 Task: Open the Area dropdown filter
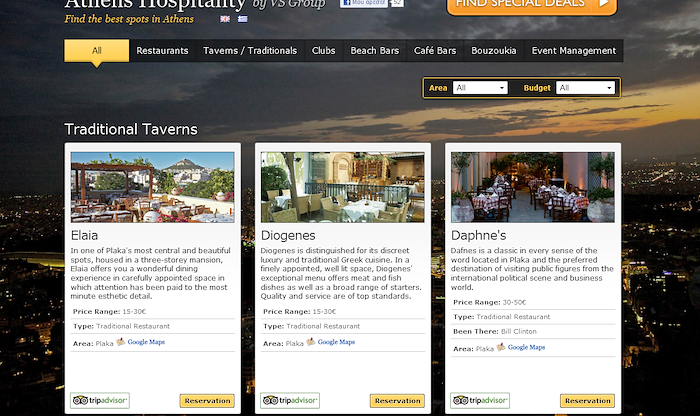point(480,87)
